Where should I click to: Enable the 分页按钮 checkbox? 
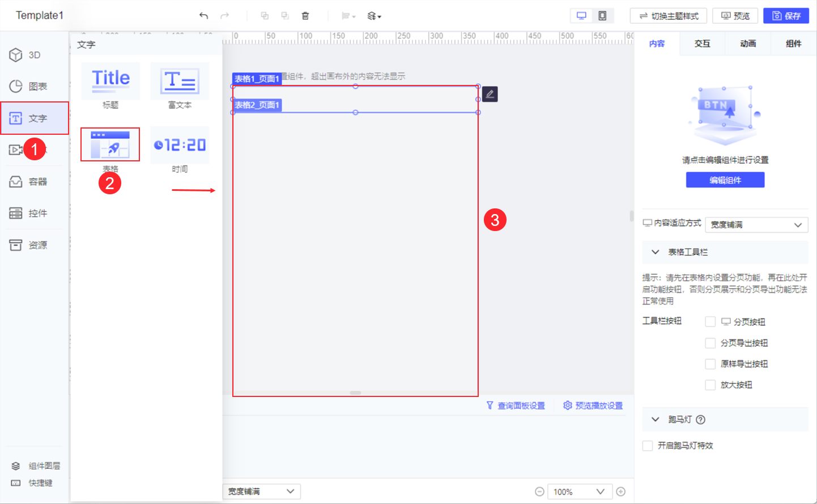pyautogui.click(x=710, y=321)
